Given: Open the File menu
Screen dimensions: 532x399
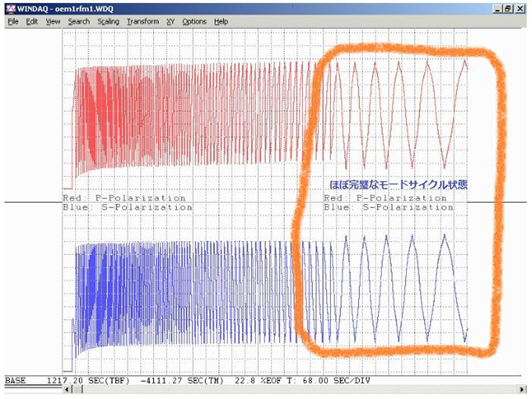Looking at the screenshot, I should (x=13, y=21).
